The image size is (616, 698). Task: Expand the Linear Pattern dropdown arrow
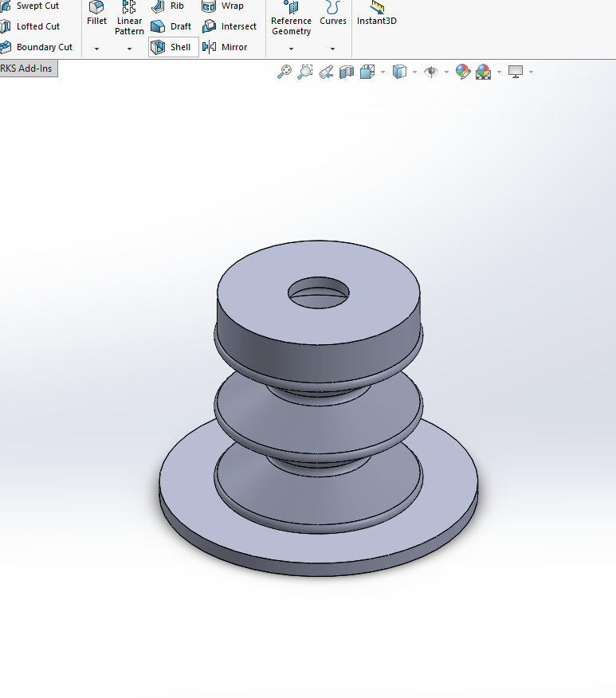tap(129, 49)
